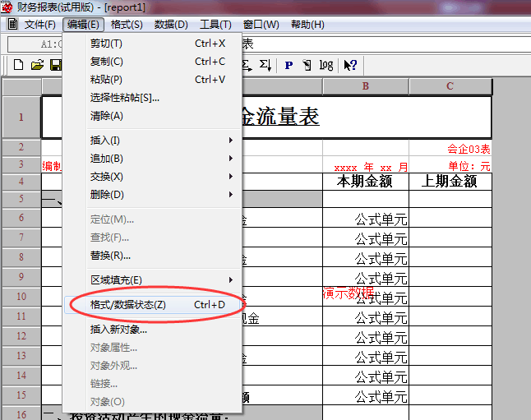Click the Open file folder icon
531x420 pixels.
click(37, 65)
